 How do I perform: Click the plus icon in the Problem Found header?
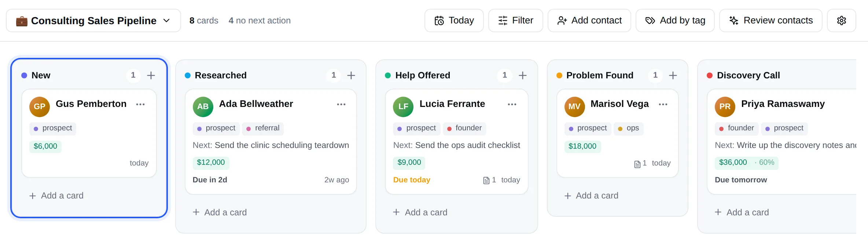point(673,75)
